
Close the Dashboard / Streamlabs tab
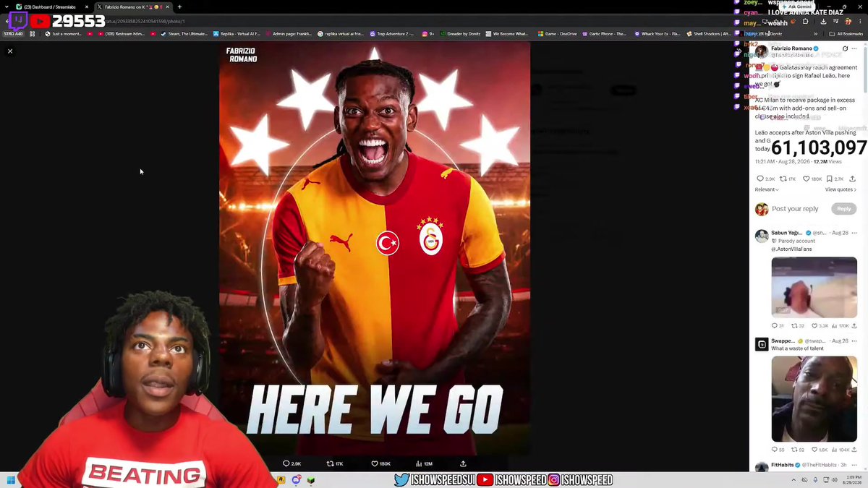pyautogui.click(x=87, y=7)
